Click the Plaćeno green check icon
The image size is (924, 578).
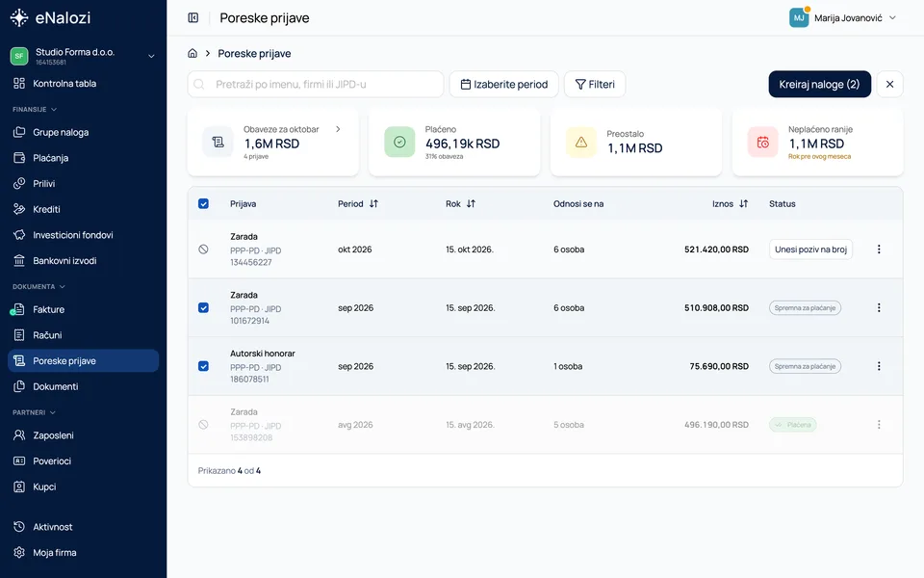pyautogui.click(x=399, y=143)
